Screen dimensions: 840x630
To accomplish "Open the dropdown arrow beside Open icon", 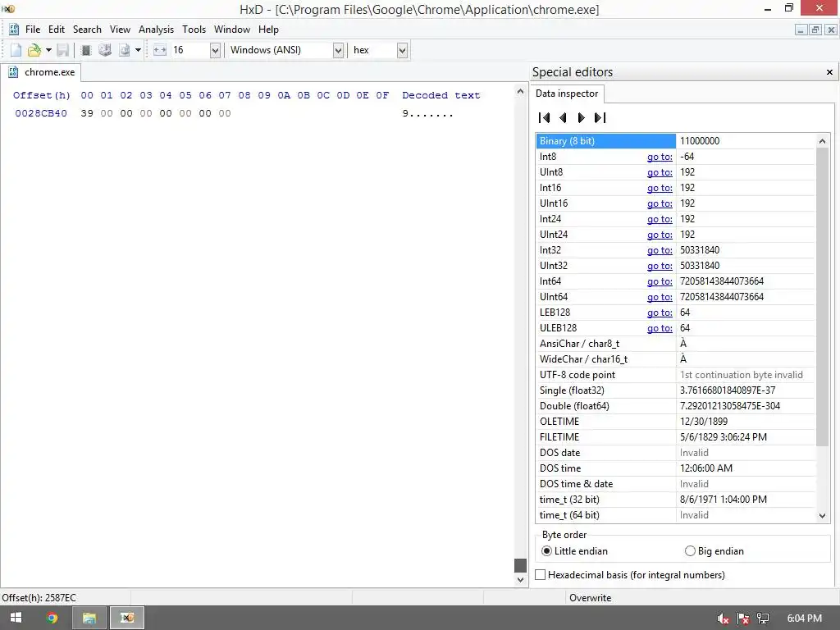I will [x=48, y=50].
